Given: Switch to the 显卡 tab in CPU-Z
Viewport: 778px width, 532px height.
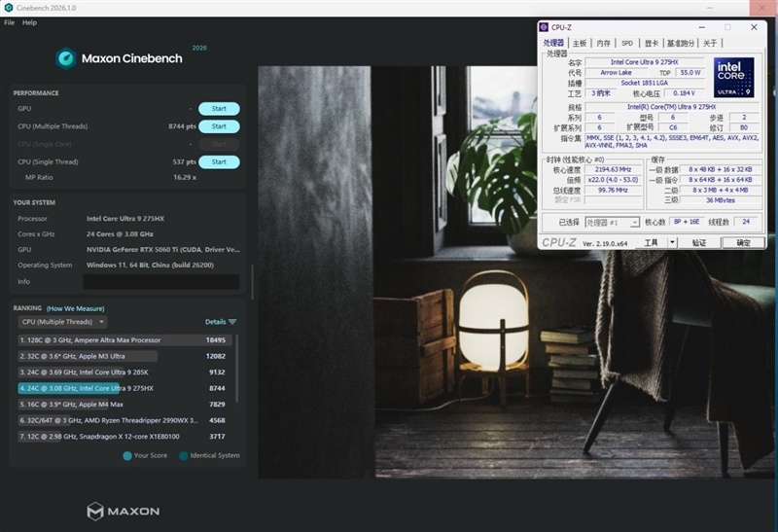Looking at the screenshot, I should click(652, 43).
